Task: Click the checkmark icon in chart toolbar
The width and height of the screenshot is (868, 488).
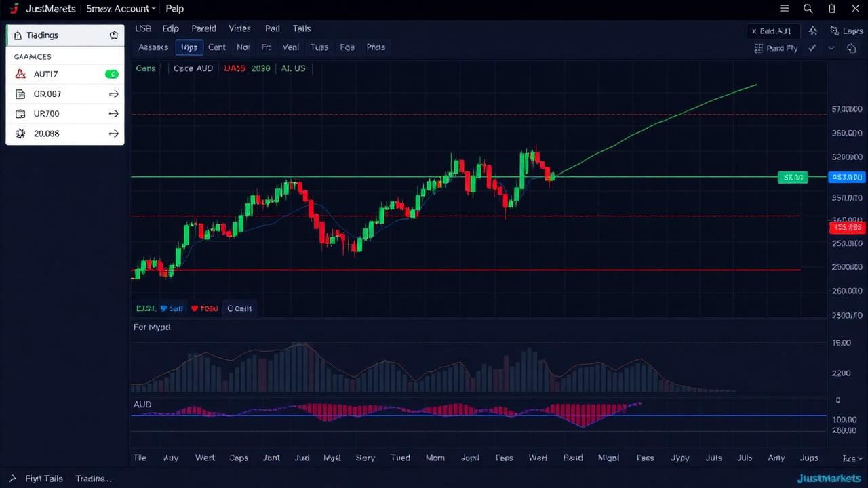Action: pos(812,49)
